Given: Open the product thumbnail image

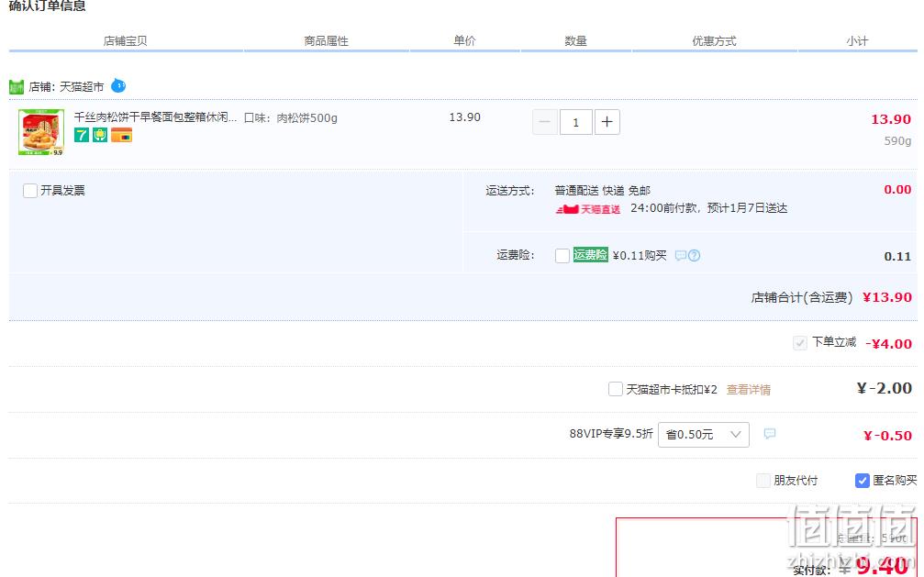Looking at the screenshot, I should coord(41,132).
